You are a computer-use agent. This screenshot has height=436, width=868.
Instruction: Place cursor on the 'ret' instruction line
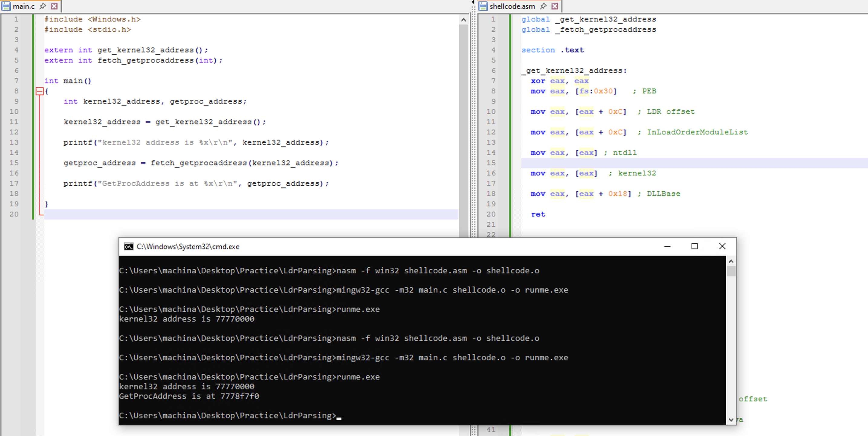coord(538,214)
